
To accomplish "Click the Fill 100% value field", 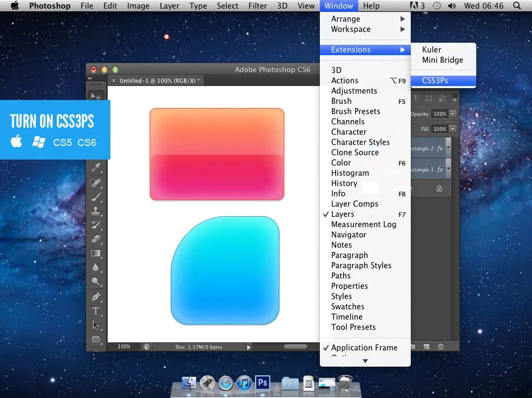I will click(440, 129).
